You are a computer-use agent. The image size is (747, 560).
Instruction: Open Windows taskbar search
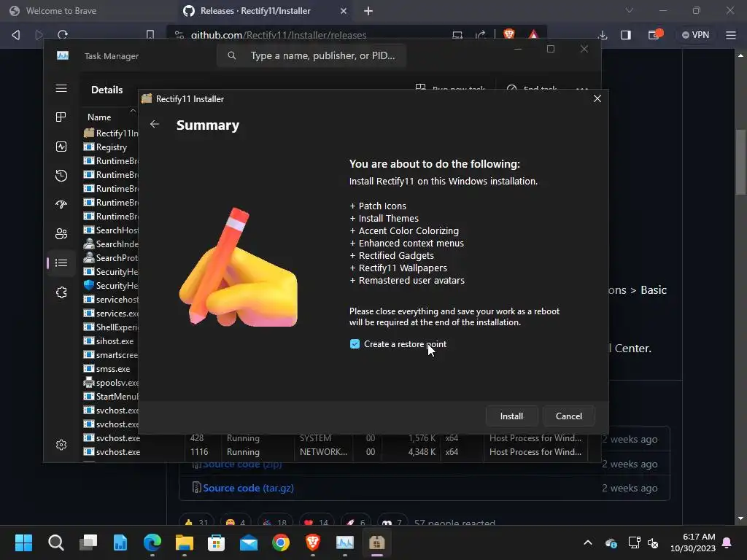click(55, 542)
